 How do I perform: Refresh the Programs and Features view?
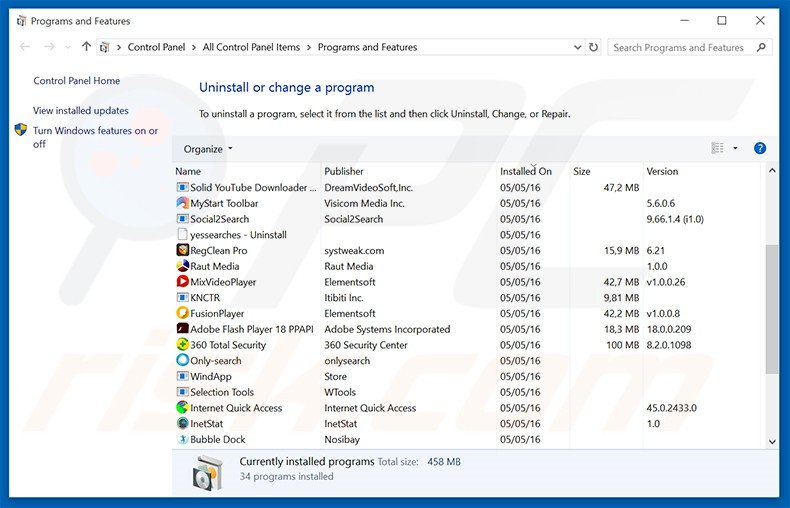pos(593,47)
